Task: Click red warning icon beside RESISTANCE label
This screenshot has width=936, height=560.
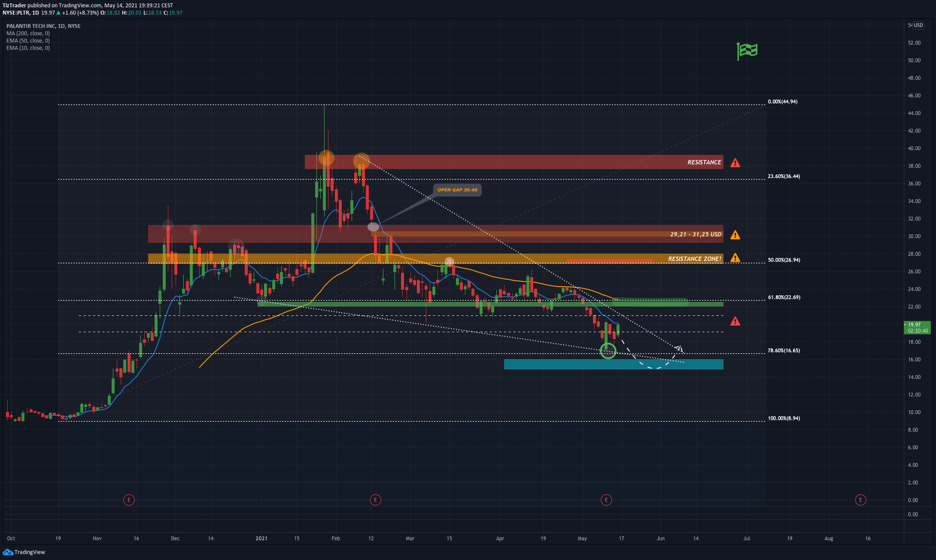Action: 735,163
